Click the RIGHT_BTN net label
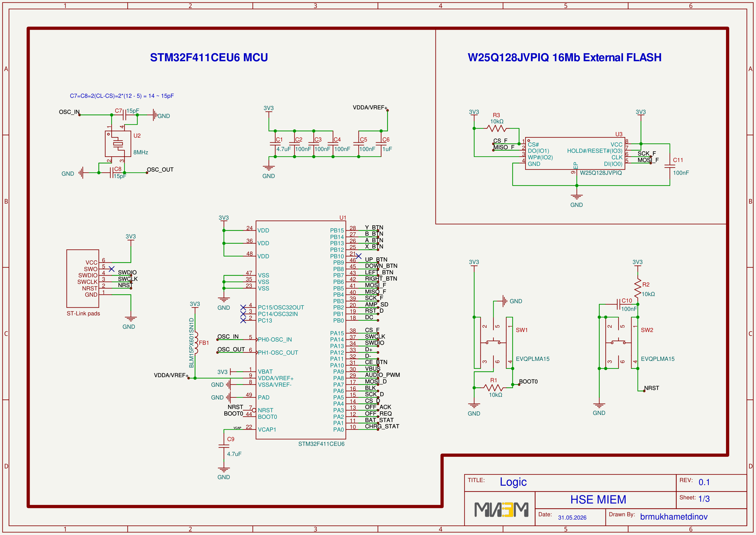Screen dimensions: 756x535 pyautogui.click(x=381, y=279)
